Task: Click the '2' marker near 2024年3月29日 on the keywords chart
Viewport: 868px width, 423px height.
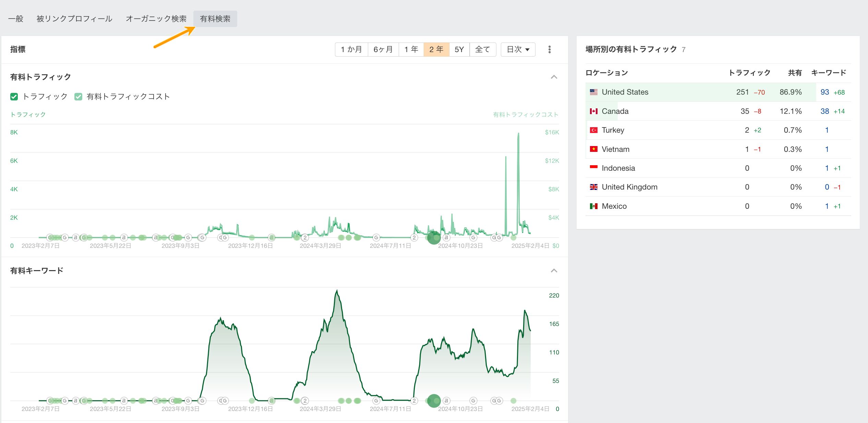Action: tap(305, 400)
